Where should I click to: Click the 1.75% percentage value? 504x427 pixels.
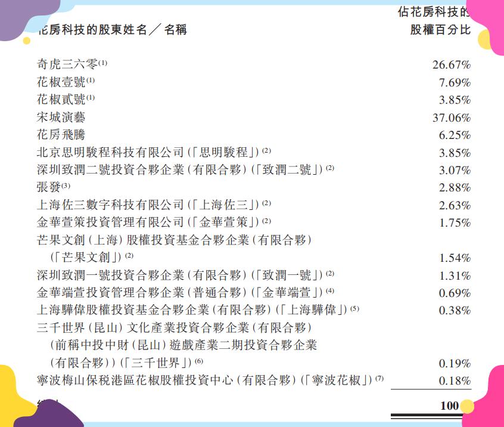[x=455, y=222]
